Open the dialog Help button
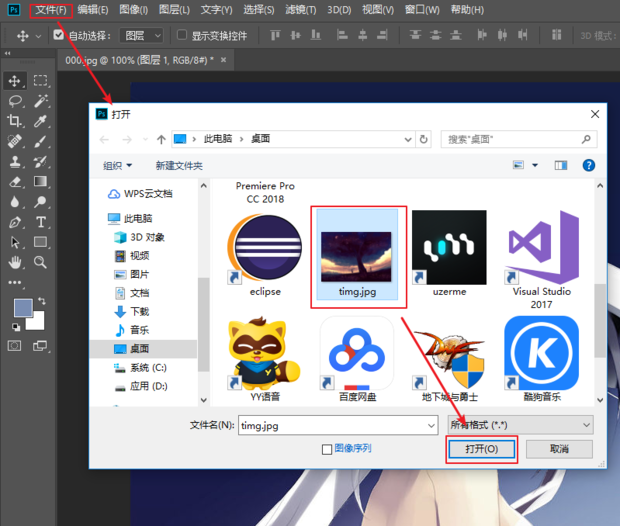Viewport: 620px width, 526px height. point(588,165)
